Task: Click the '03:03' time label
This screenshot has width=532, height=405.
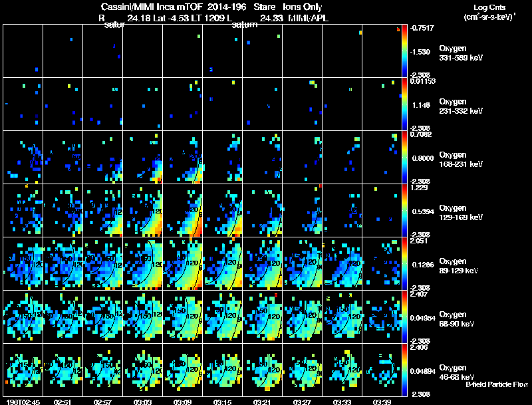Action: pyautogui.click(x=143, y=402)
